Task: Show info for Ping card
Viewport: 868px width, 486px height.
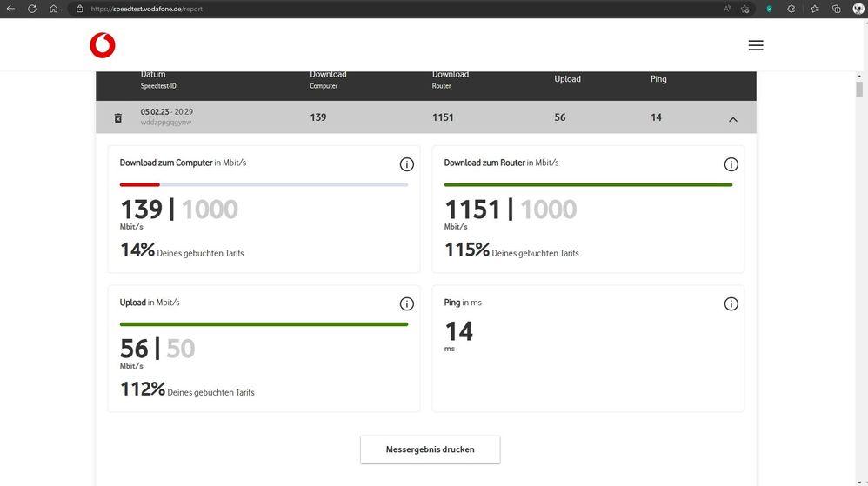Action: [731, 304]
